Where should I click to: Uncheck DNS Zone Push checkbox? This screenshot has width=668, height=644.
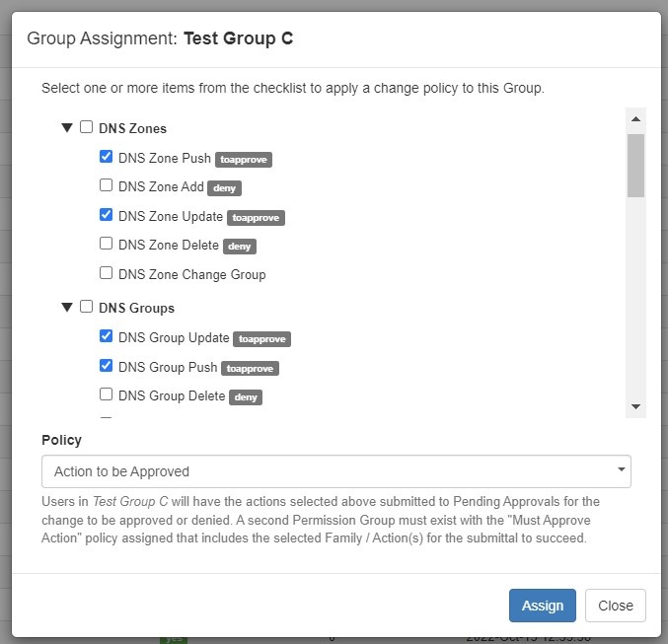(x=106, y=157)
